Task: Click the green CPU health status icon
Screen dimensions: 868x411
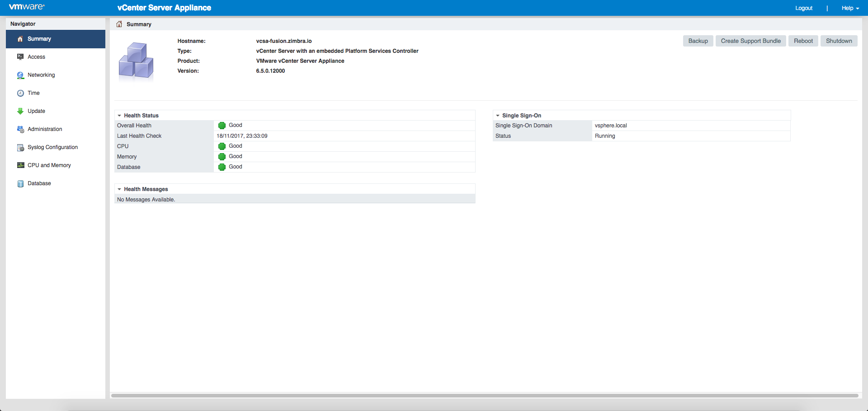Action: click(222, 146)
